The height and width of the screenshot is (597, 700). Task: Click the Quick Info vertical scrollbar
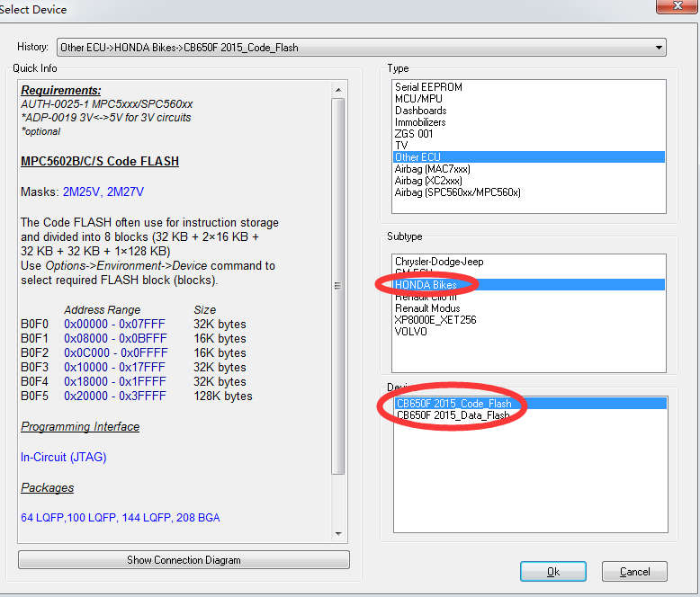pyautogui.click(x=338, y=286)
